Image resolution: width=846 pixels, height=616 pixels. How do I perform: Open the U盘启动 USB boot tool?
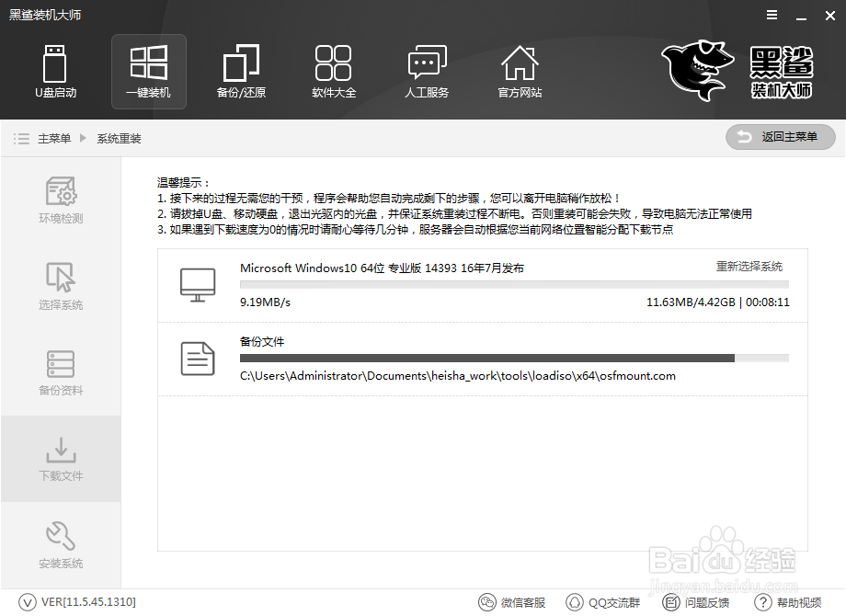(x=55, y=72)
